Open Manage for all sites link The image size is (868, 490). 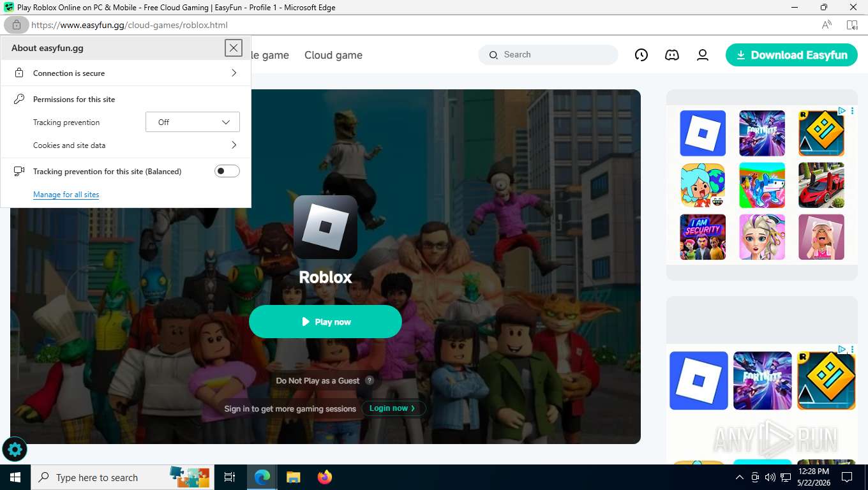[x=66, y=195]
